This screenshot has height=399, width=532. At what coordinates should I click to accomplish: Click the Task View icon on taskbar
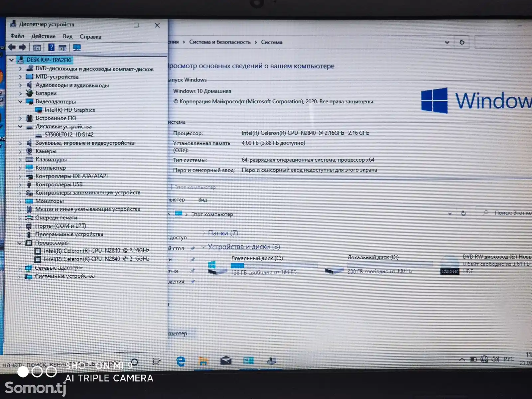click(x=157, y=361)
